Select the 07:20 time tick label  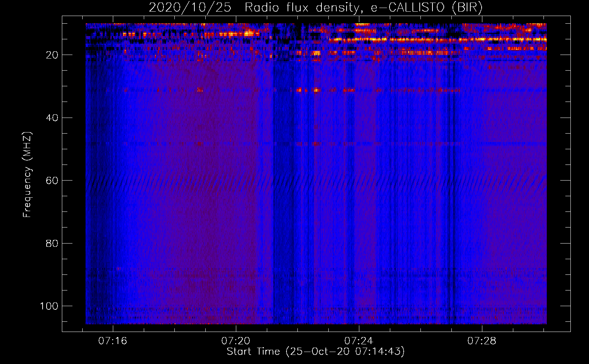[x=236, y=341]
